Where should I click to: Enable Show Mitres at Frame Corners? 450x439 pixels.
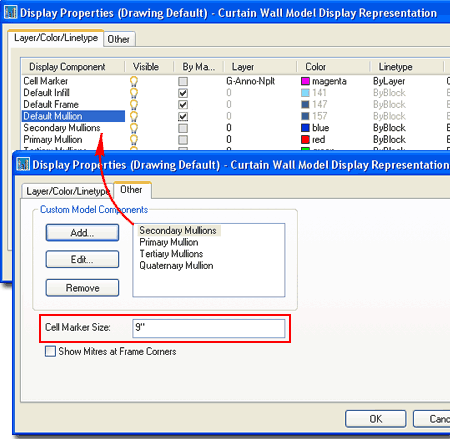[x=50, y=351]
